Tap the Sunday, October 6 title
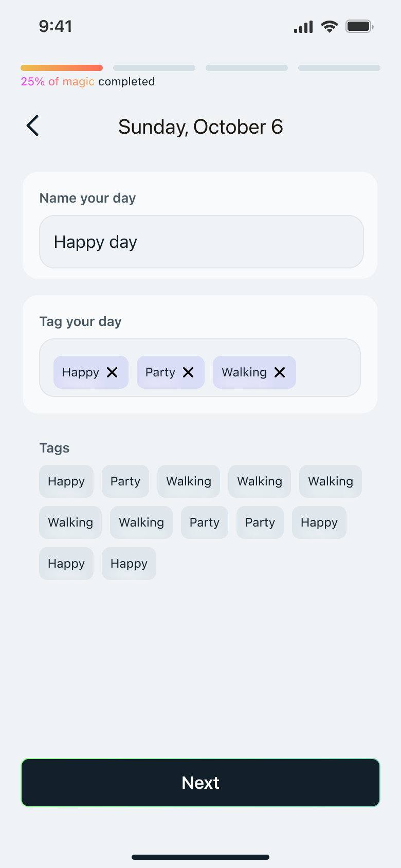The width and height of the screenshot is (401, 868). (x=200, y=127)
